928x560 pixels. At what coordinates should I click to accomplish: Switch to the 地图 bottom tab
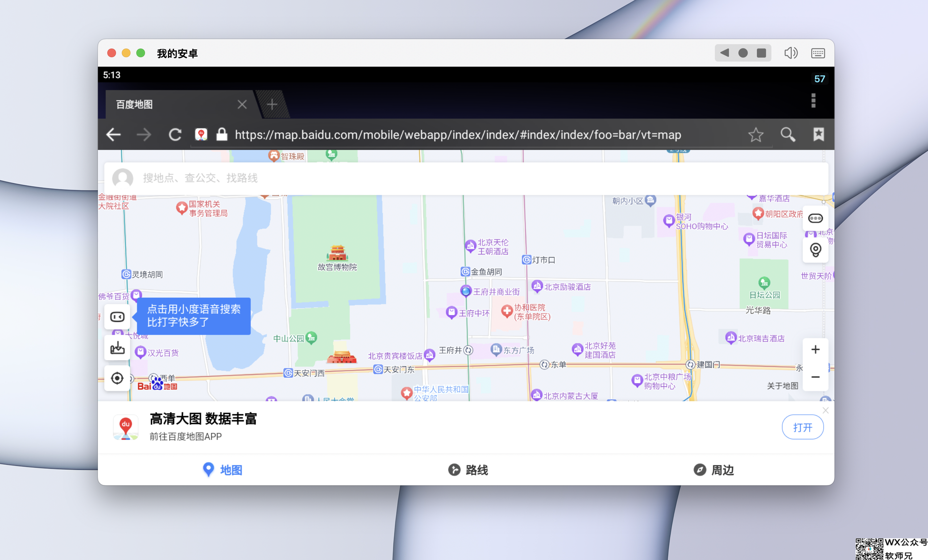(x=222, y=470)
